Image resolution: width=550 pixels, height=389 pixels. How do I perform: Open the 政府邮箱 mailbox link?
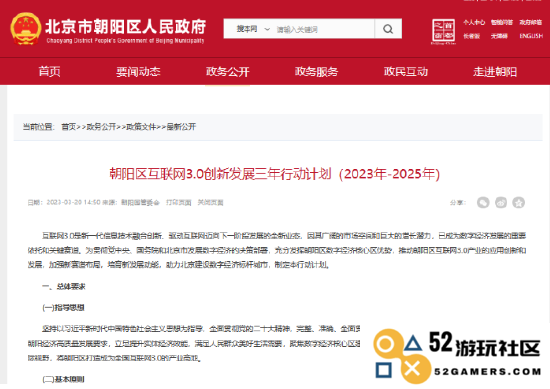pos(531,22)
